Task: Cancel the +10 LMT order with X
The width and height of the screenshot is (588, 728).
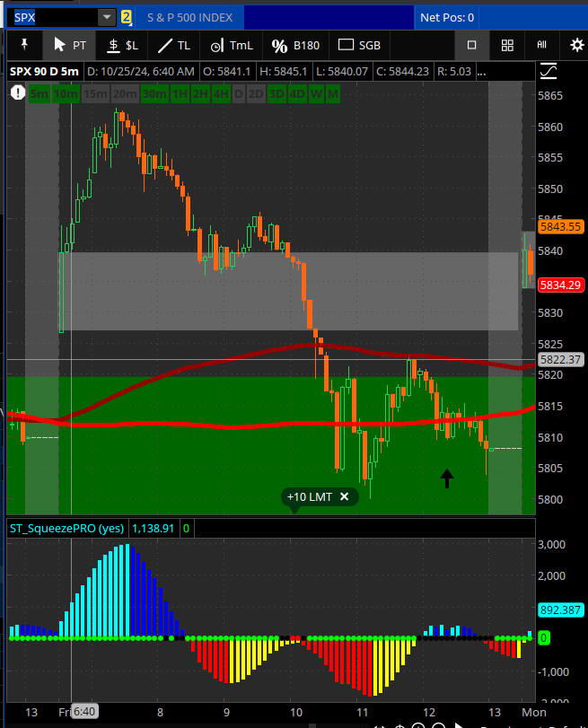Action: tap(344, 496)
